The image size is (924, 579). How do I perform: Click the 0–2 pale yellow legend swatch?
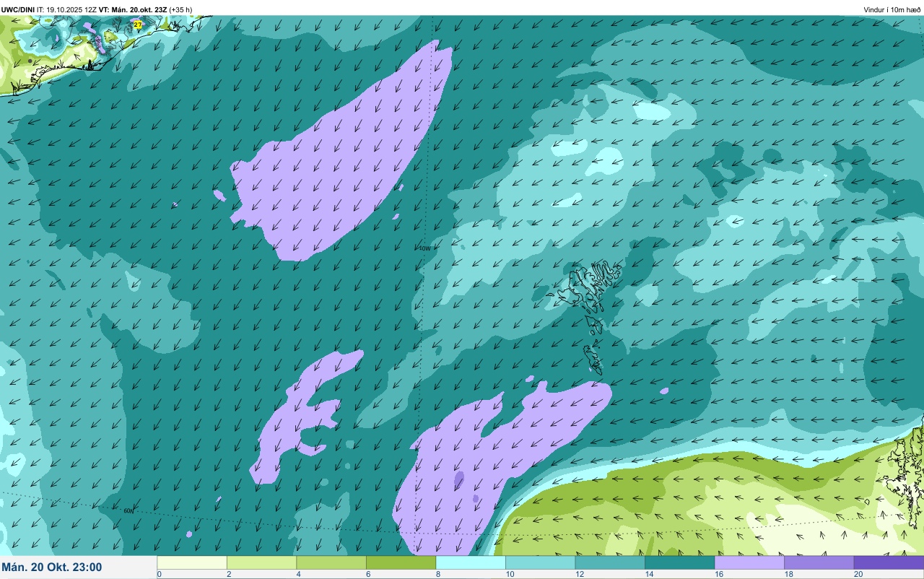click(192, 562)
